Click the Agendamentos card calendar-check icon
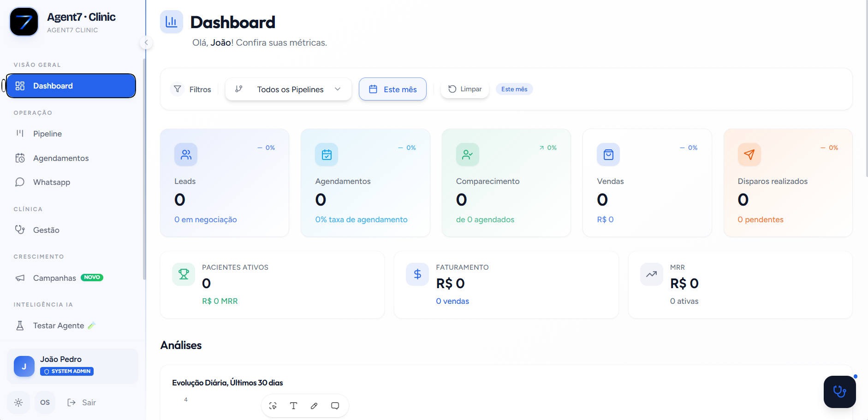Viewport: 868px width, 420px height. [327, 154]
